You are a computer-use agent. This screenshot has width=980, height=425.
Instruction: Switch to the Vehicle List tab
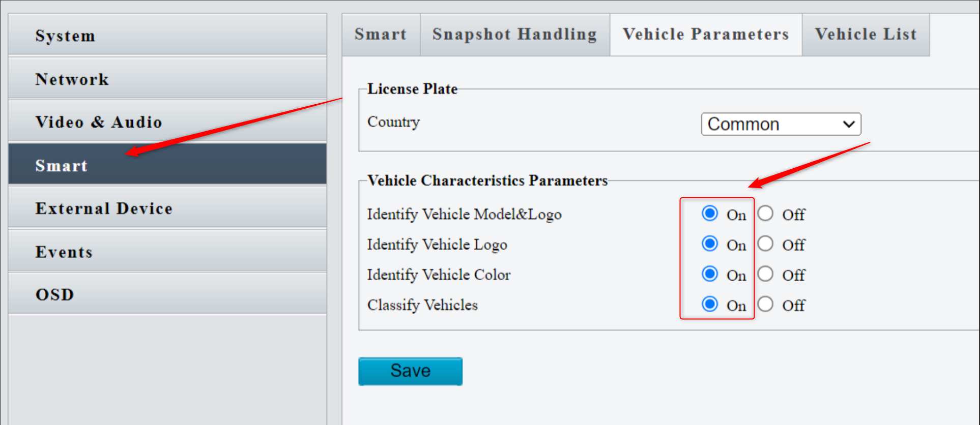coord(866,34)
